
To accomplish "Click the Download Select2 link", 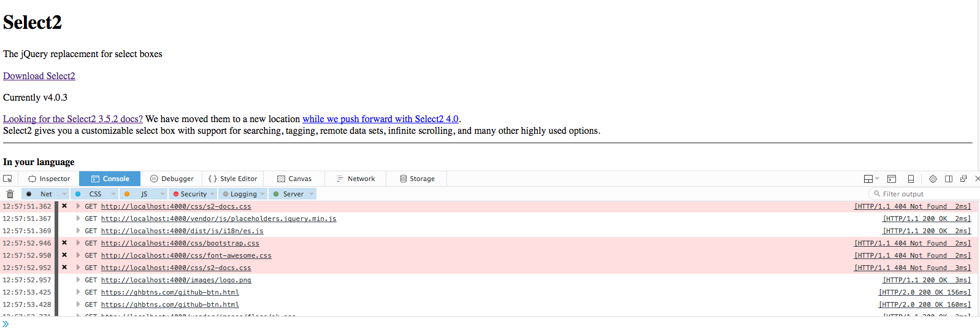I will point(39,76).
